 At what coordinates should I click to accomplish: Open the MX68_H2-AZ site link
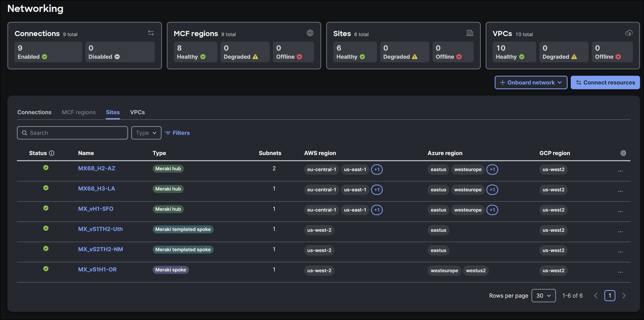point(96,169)
